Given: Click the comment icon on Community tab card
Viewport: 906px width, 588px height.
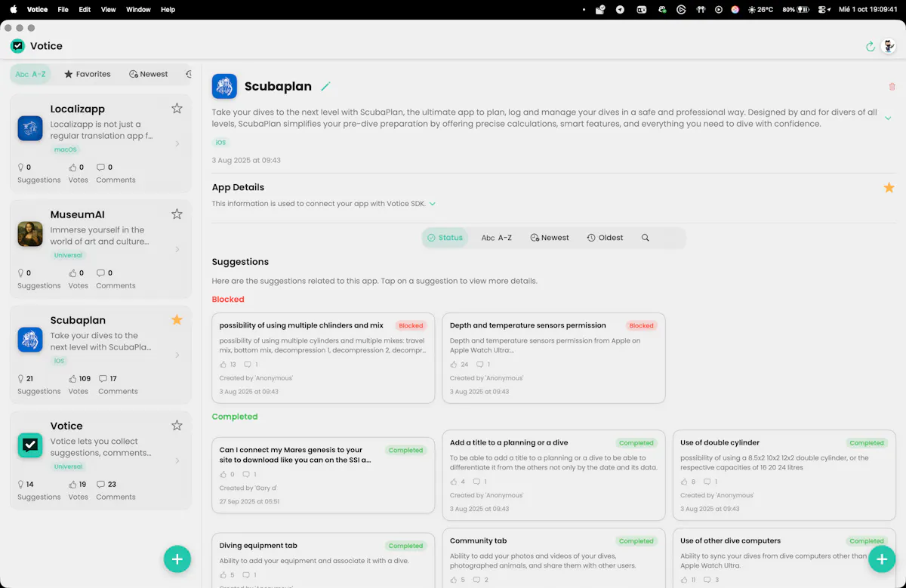Looking at the screenshot, I should [x=476, y=580].
